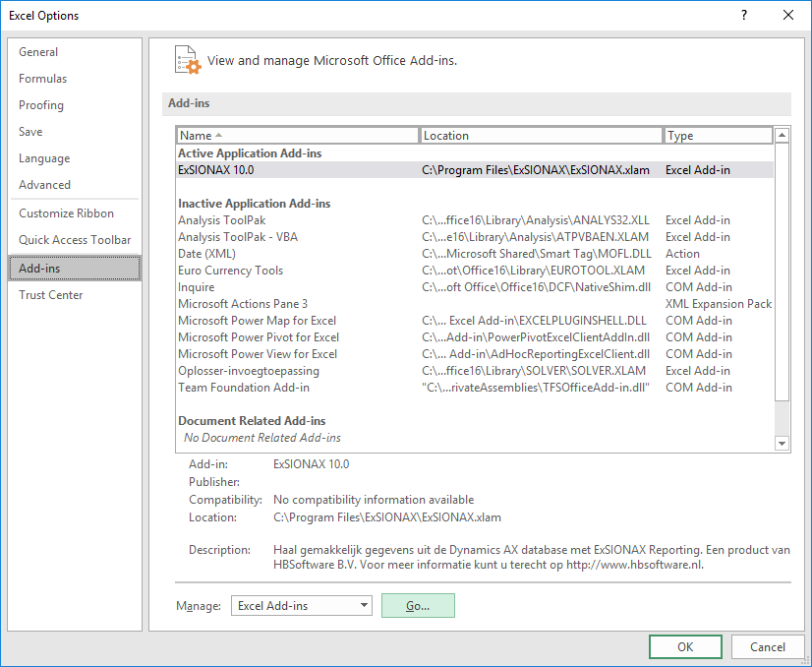Click the ANALYS32.XLL location path
The height and width of the screenshot is (667, 812).
tap(536, 220)
